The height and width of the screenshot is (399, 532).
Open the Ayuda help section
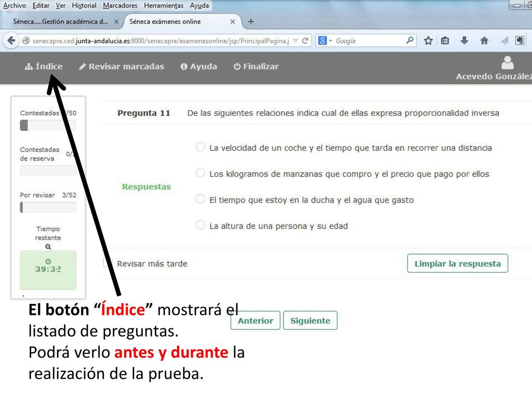click(198, 66)
